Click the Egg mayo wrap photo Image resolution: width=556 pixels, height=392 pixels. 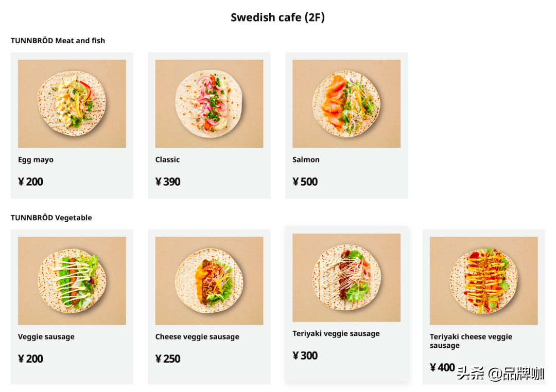click(72, 103)
